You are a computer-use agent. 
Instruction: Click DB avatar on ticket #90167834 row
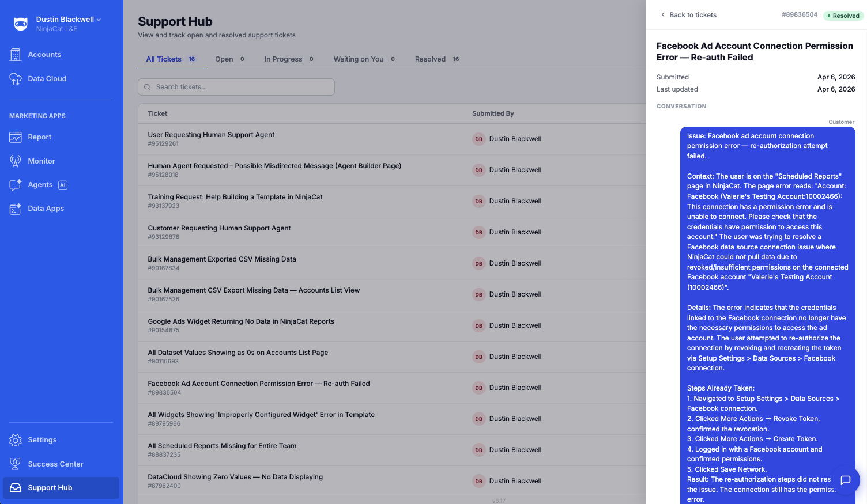click(x=479, y=263)
